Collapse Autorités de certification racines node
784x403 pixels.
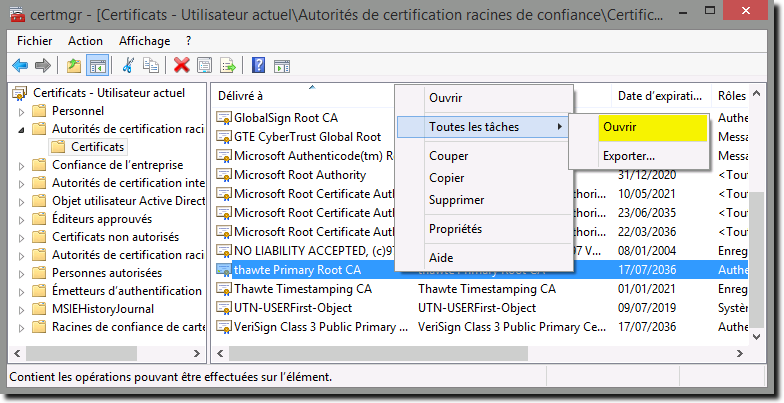coord(22,130)
